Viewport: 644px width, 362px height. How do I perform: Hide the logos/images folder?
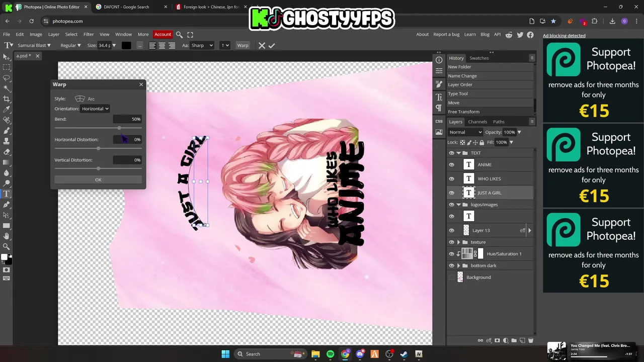click(451, 205)
